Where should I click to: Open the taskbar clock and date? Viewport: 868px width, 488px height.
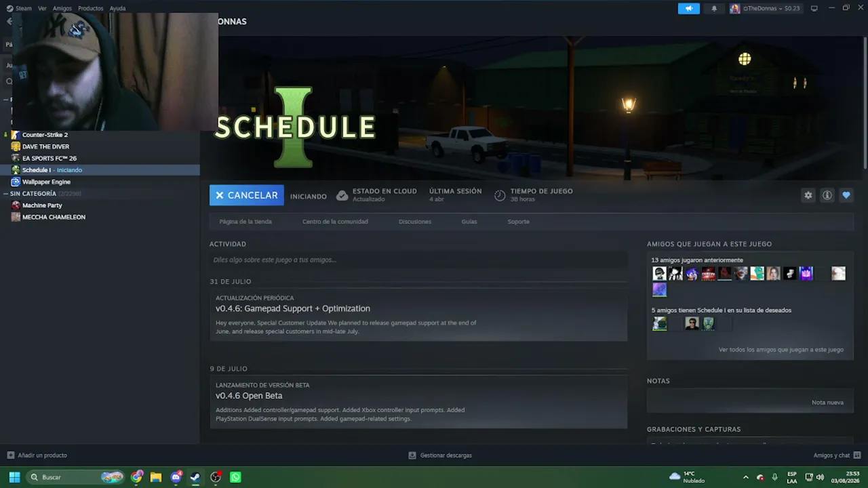coord(844,477)
